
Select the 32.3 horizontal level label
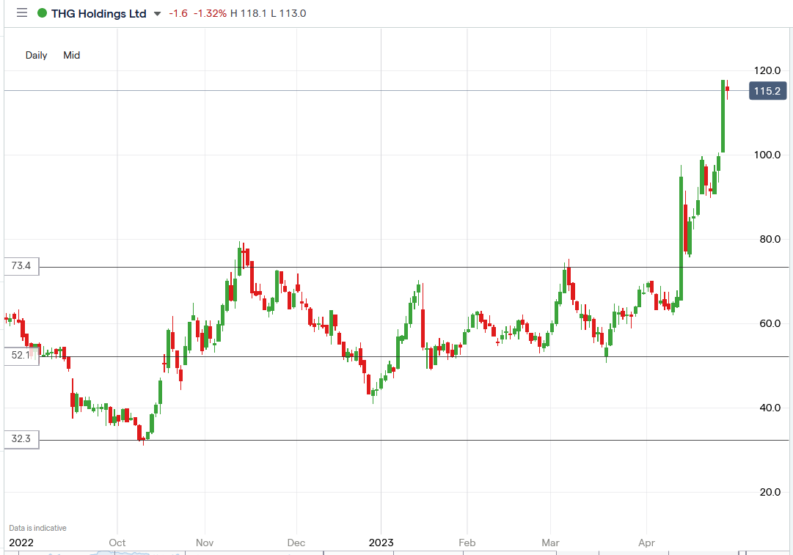tap(21, 439)
